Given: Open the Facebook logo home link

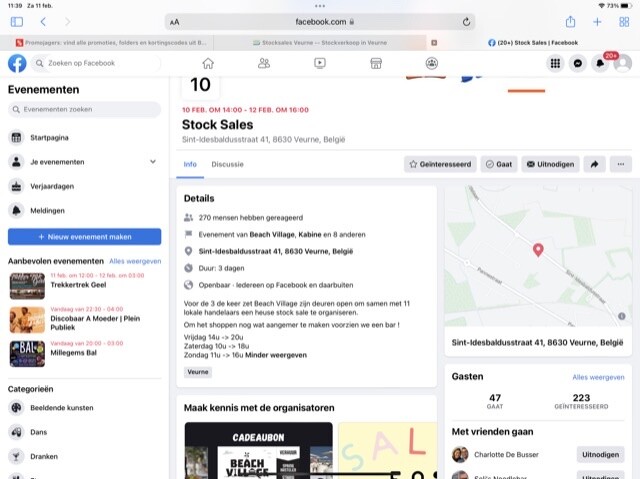Looking at the screenshot, I should coord(17,63).
